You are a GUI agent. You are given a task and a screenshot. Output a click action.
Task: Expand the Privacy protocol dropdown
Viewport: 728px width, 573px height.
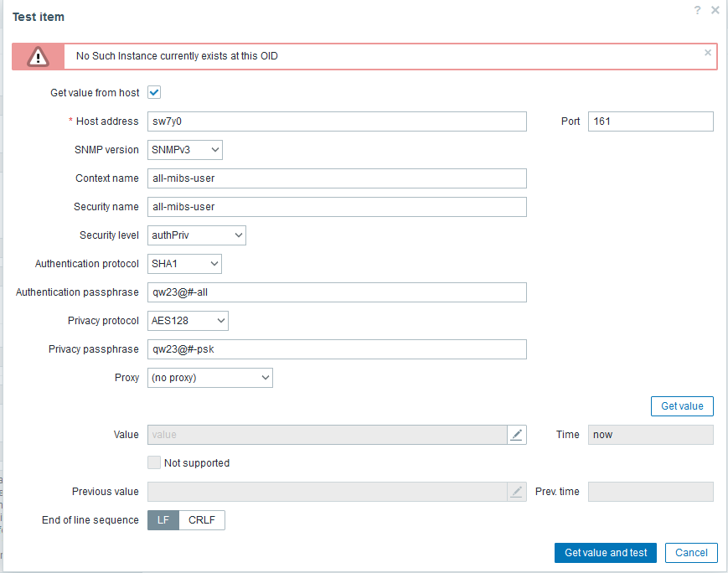tap(188, 321)
